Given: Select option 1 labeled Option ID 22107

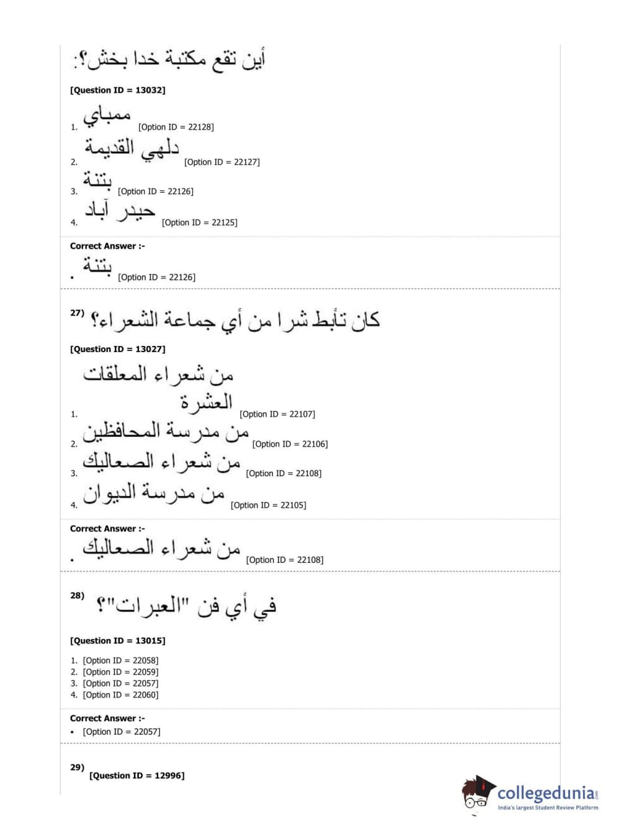Looking at the screenshot, I should pos(277,414).
